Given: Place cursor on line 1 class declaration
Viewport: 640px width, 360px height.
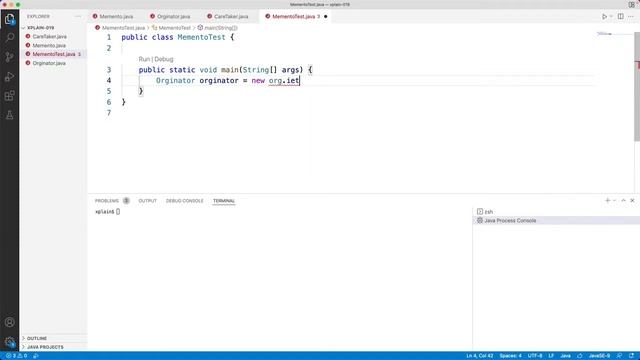Looking at the screenshot, I should point(178,37).
